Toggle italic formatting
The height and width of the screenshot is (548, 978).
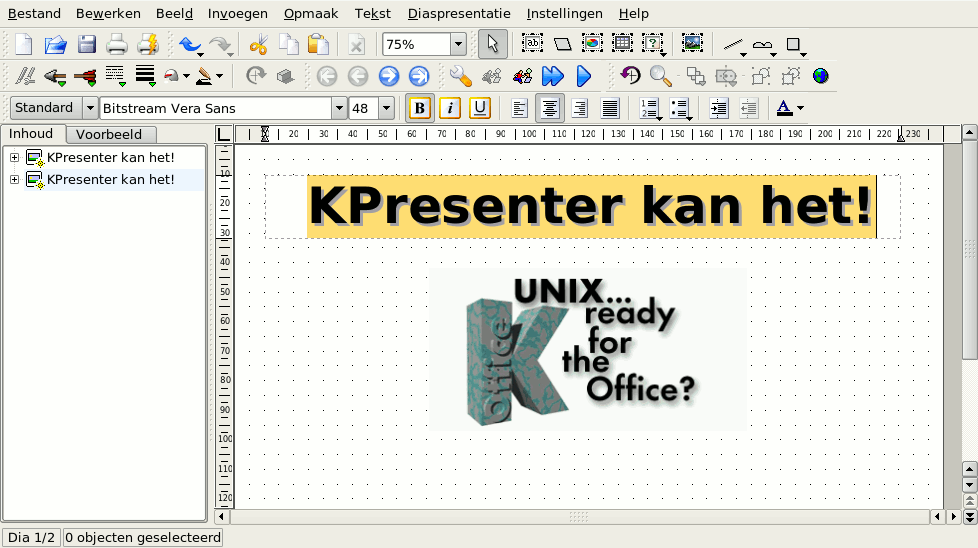[x=450, y=108]
